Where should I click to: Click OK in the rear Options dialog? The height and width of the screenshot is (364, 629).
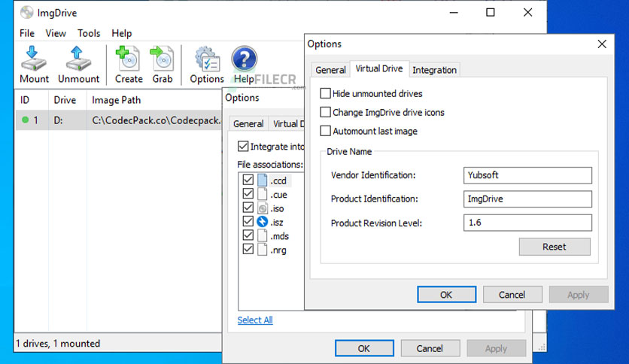pyautogui.click(x=364, y=348)
